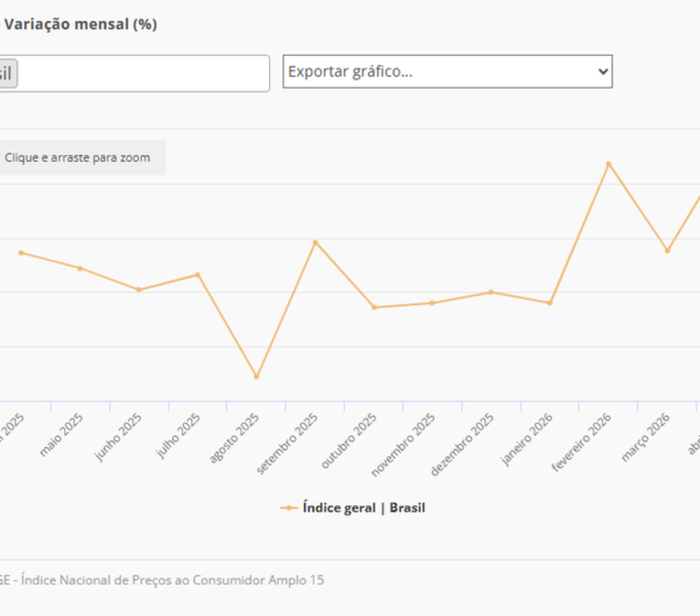Click the region selector input field
700x616 pixels.
[134, 74]
